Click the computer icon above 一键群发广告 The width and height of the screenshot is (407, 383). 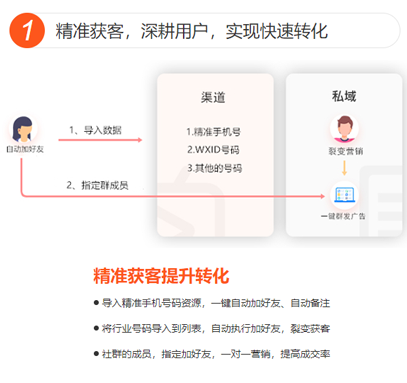click(x=344, y=195)
